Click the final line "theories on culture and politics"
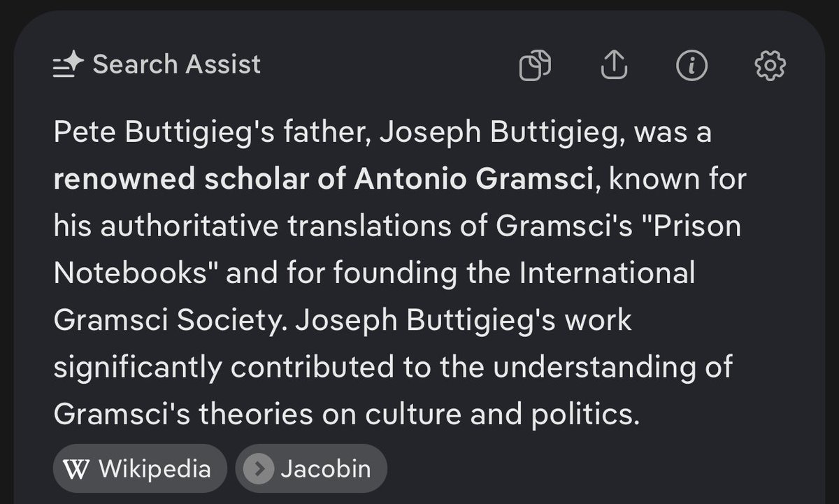Viewport: 839px width, 504px height. (420, 415)
